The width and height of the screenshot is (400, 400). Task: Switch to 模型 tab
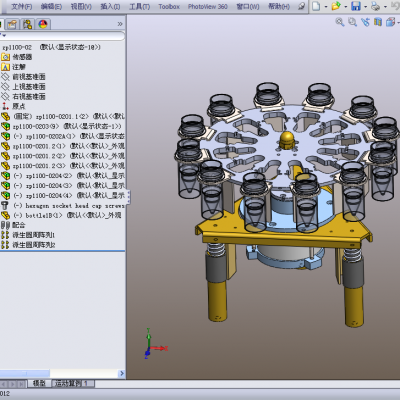tap(39, 384)
